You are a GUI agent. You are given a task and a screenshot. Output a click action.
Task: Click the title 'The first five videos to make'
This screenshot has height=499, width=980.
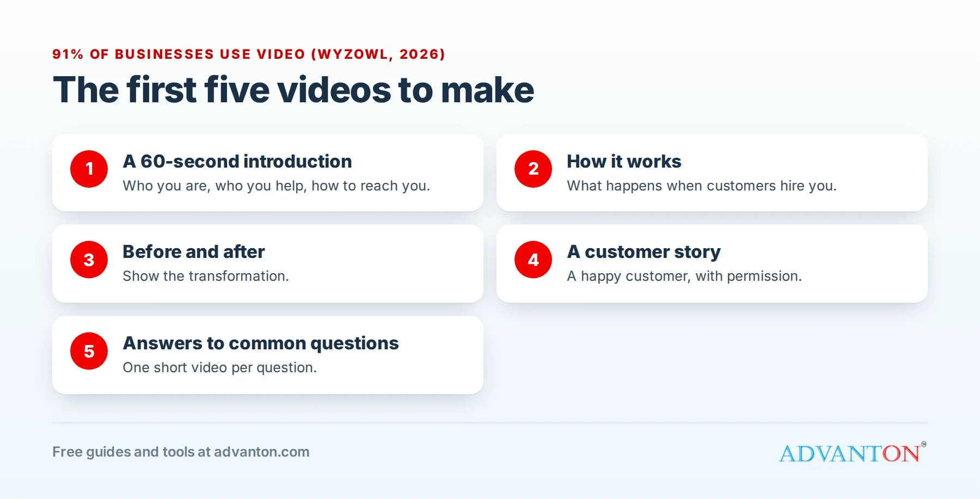coord(293,90)
